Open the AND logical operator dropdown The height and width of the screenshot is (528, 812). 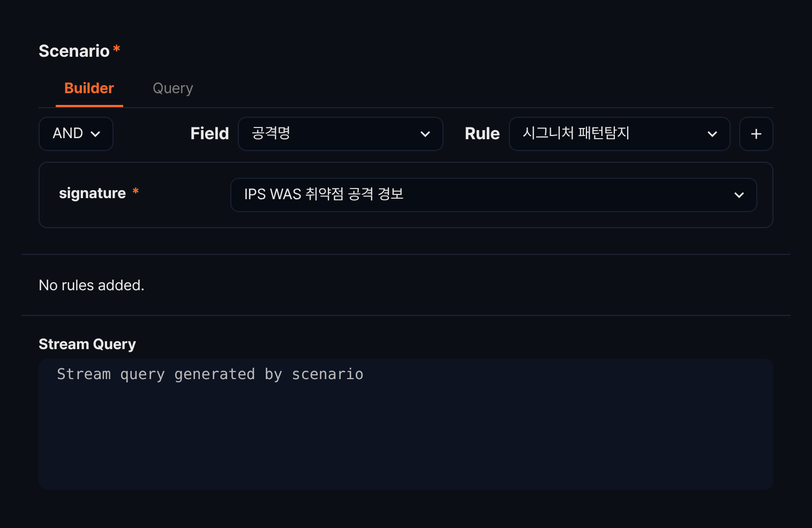(x=76, y=134)
